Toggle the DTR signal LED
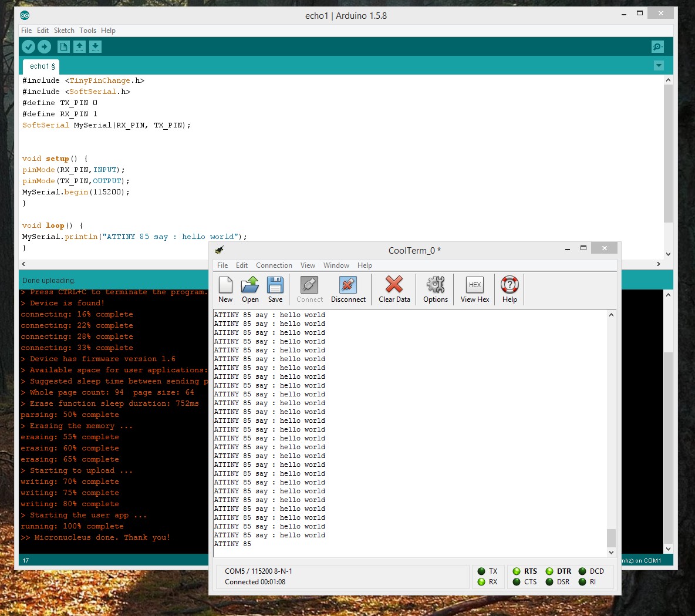Image resolution: width=695 pixels, height=616 pixels. [x=549, y=571]
